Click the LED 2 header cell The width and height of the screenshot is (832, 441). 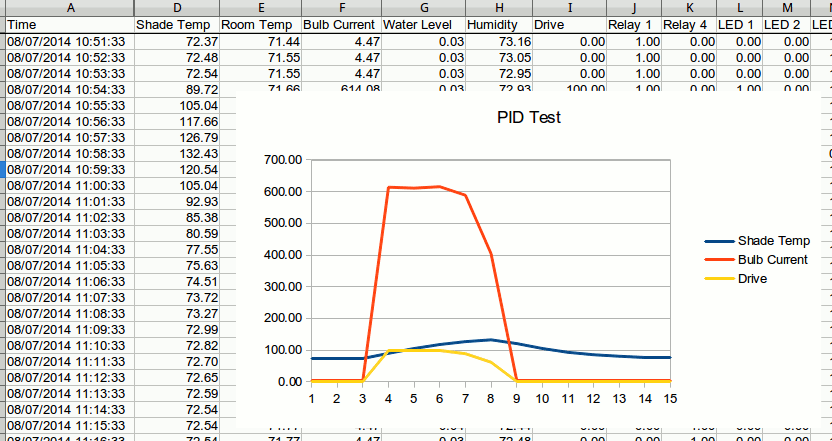pyautogui.click(x=787, y=25)
